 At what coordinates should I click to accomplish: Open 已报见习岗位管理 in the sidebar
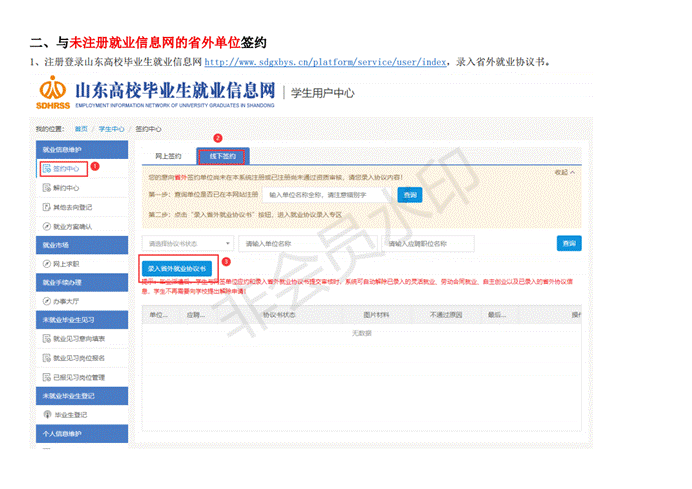[79, 377]
